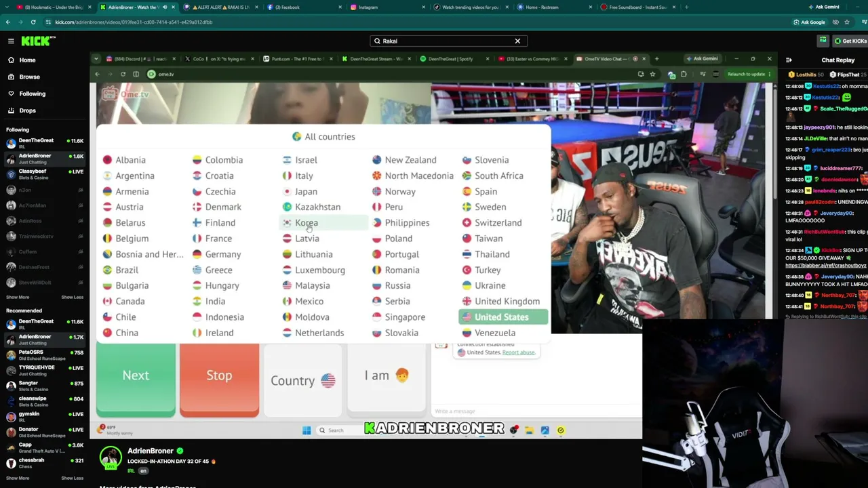Click the green KICK logo
The image size is (868, 488).
point(35,41)
